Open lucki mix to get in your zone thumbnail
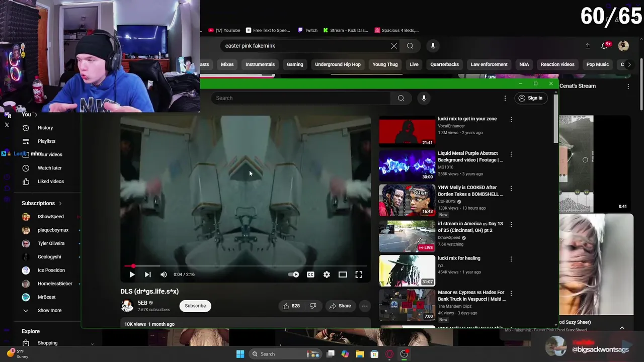The width and height of the screenshot is (644, 362). (x=407, y=131)
